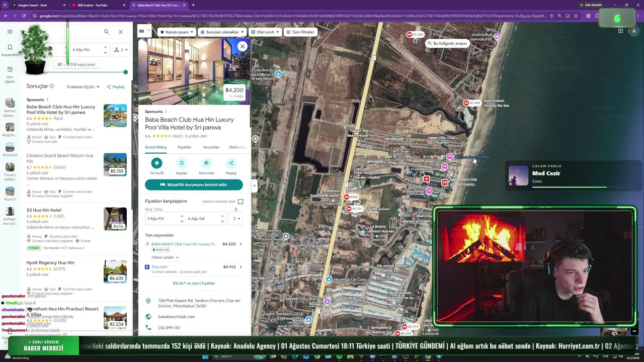Click the search magnifier icon
The width and height of the screenshot is (644, 362).
click(x=106, y=32)
